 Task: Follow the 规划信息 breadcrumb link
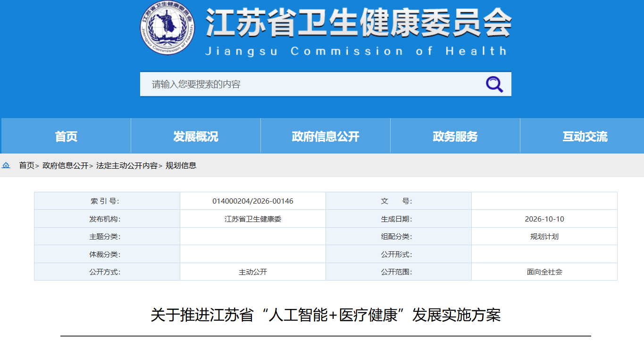[x=181, y=166]
